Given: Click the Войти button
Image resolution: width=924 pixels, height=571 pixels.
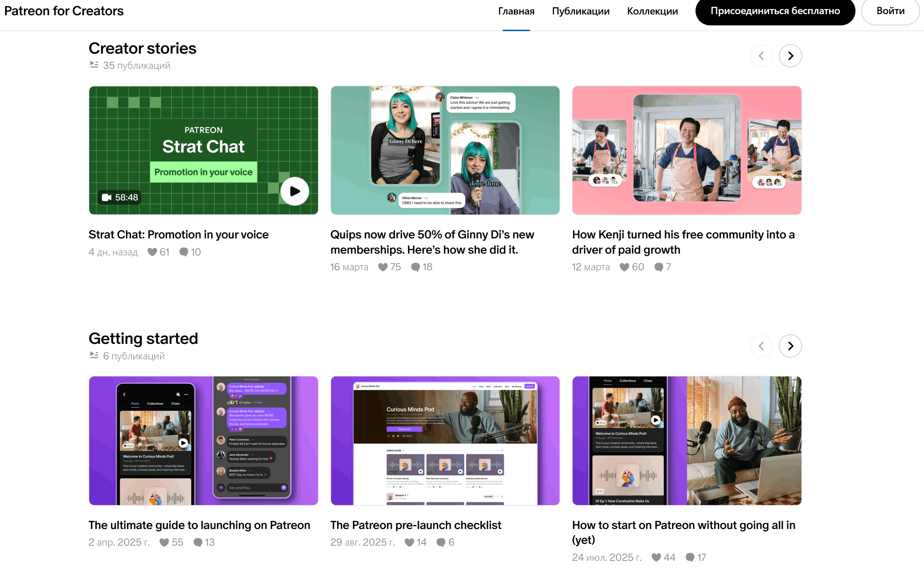Looking at the screenshot, I should click(x=890, y=11).
